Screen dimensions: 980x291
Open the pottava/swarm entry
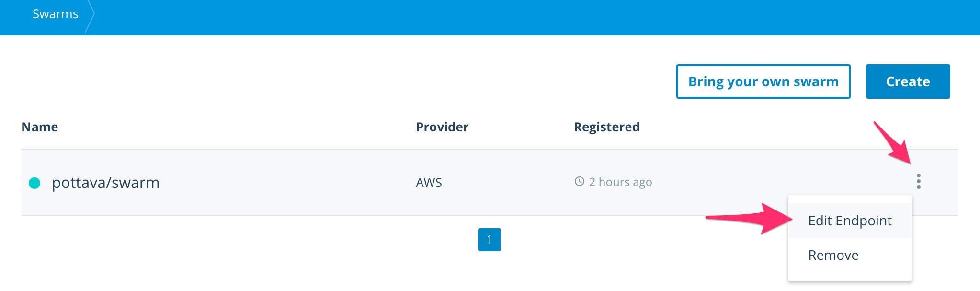tap(105, 183)
